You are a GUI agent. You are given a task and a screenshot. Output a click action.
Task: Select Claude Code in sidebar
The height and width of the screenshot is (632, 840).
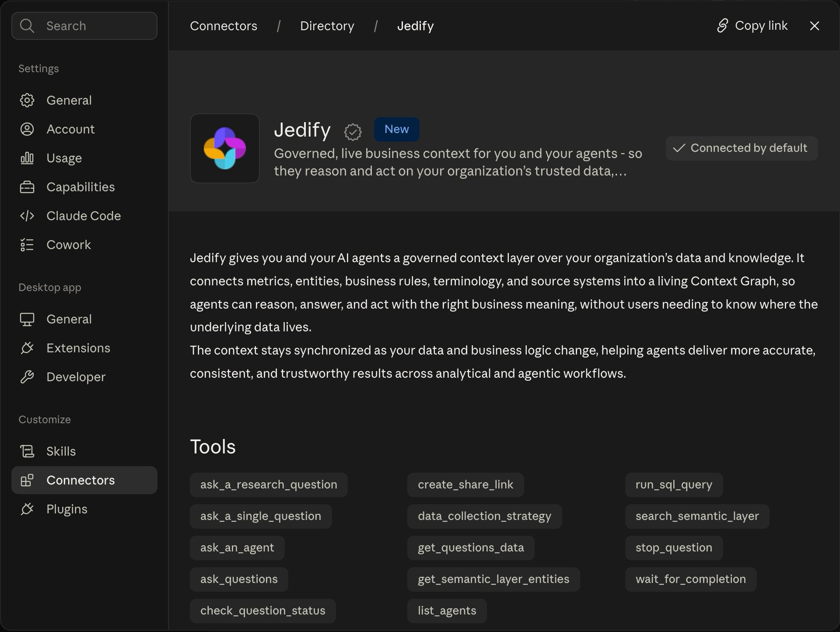click(x=84, y=216)
